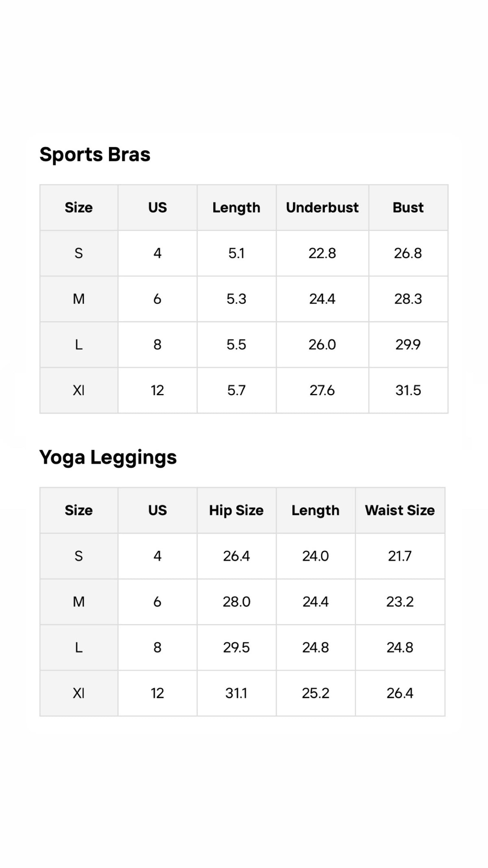Click the 29.9 bust value
The width and height of the screenshot is (488, 868).
click(x=408, y=345)
